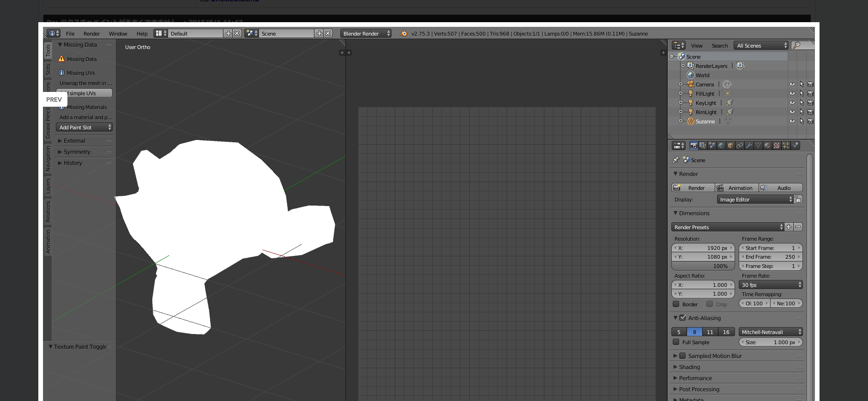
Task: Open Mitchell-Netravali filter dropdown
Action: click(771, 332)
